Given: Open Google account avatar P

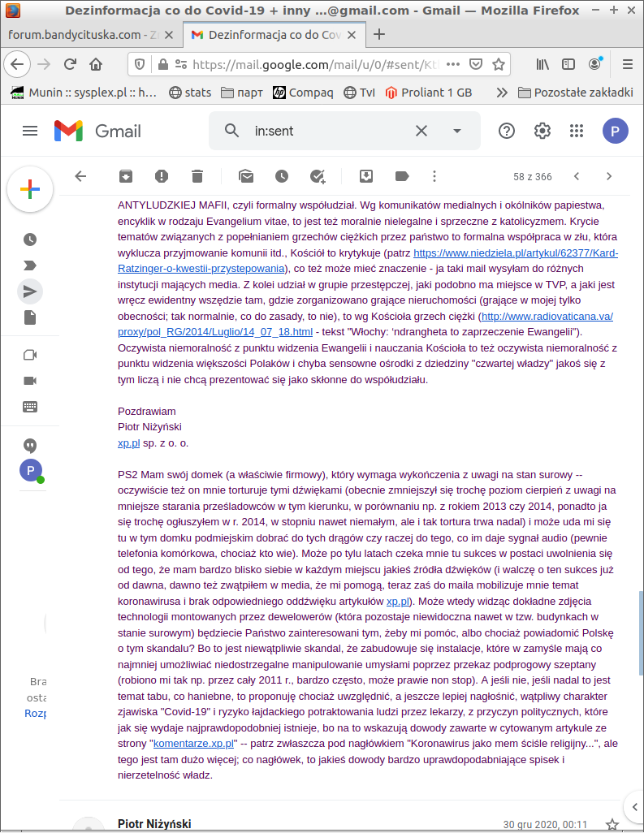Looking at the screenshot, I should point(616,131).
